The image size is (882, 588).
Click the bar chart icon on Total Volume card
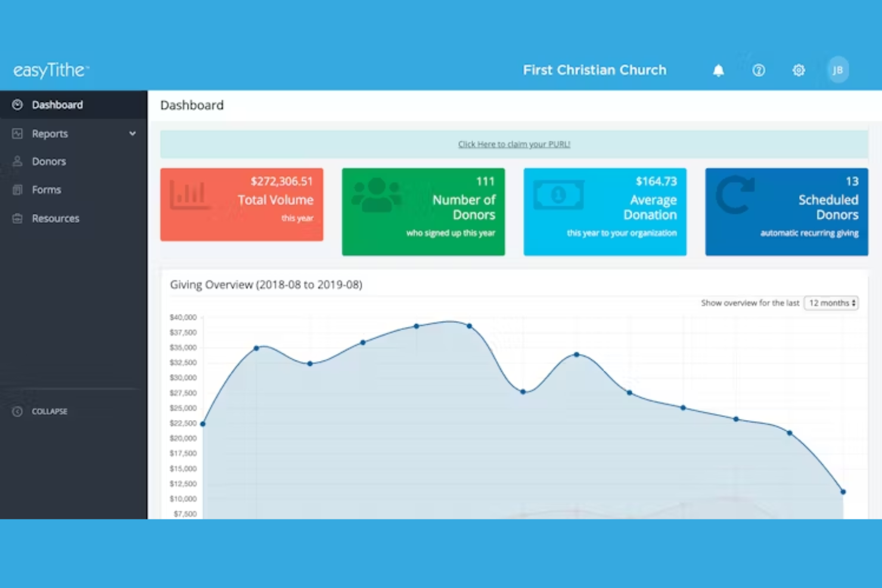[x=189, y=194]
